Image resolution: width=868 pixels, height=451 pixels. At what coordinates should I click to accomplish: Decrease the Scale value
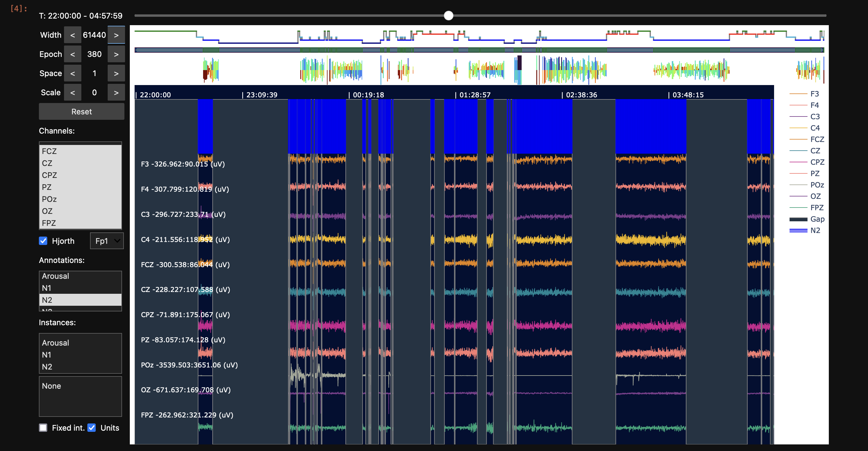coord(72,93)
